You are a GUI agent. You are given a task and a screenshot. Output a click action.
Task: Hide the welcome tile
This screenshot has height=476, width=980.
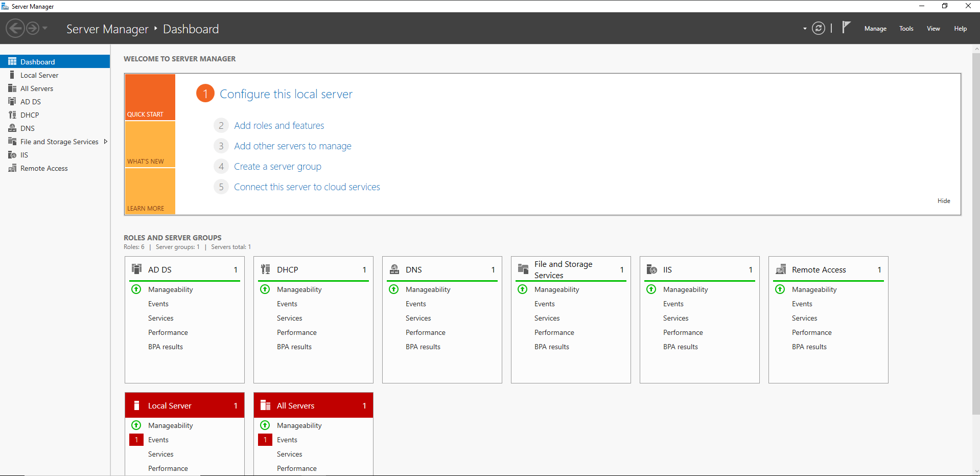(944, 201)
